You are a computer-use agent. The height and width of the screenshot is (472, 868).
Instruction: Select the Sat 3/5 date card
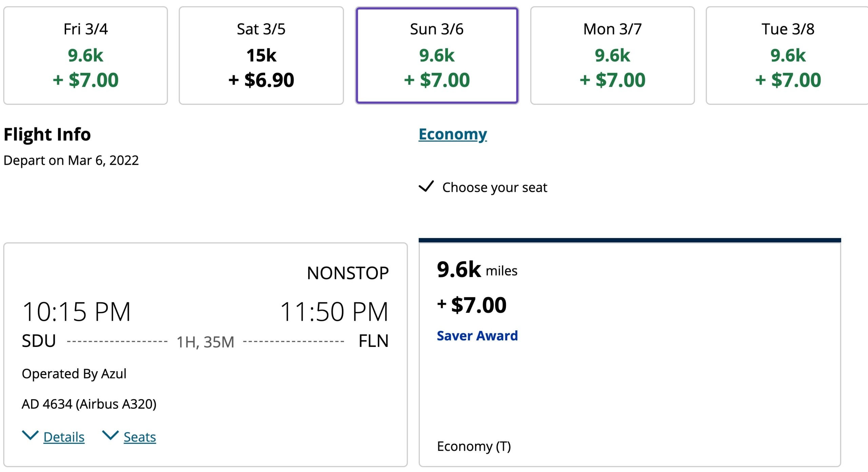[261, 56]
